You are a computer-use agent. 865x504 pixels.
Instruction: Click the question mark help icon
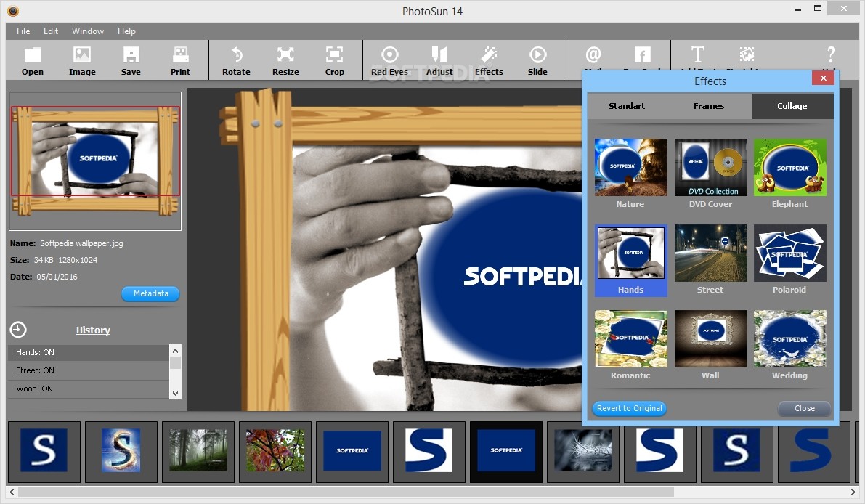point(831,54)
